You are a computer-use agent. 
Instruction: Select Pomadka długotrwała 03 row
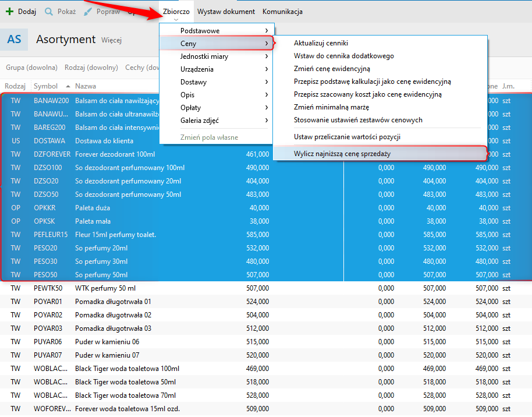(266, 328)
